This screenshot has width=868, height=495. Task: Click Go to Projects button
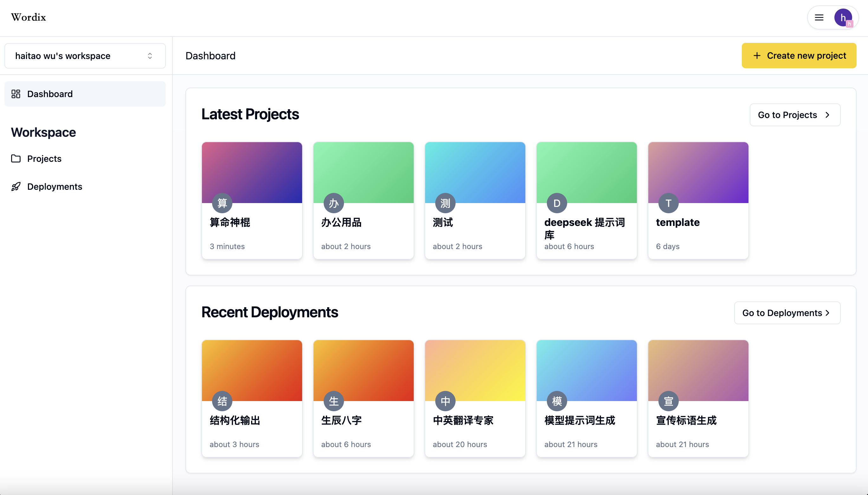click(x=795, y=115)
